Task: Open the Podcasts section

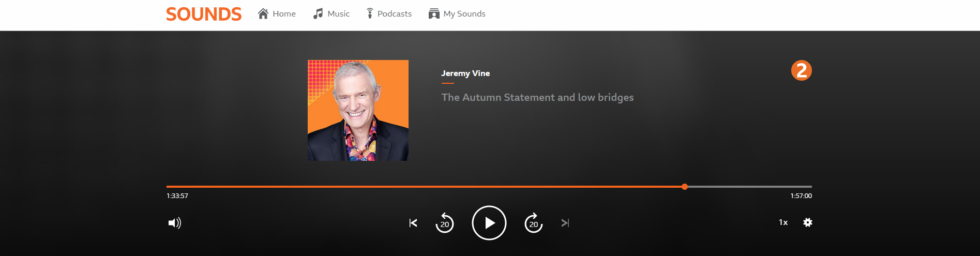Action: point(389,13)
